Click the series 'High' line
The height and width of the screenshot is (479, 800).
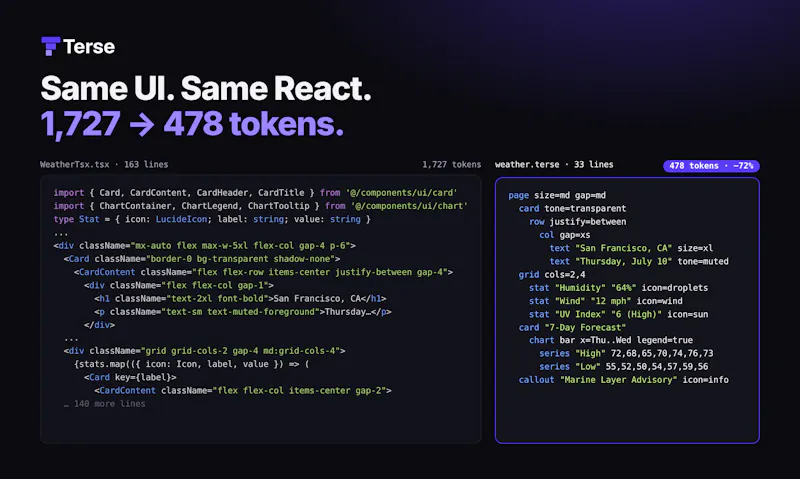pyautogui.click(x=626, y=354)
